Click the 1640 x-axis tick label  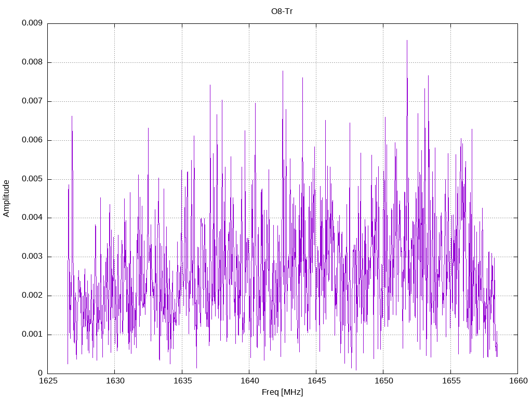(x=249, y=381)
